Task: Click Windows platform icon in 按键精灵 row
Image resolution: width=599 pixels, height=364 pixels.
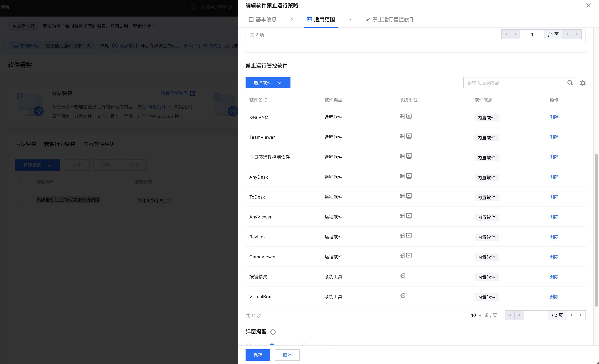Action: tap(402, 276)
